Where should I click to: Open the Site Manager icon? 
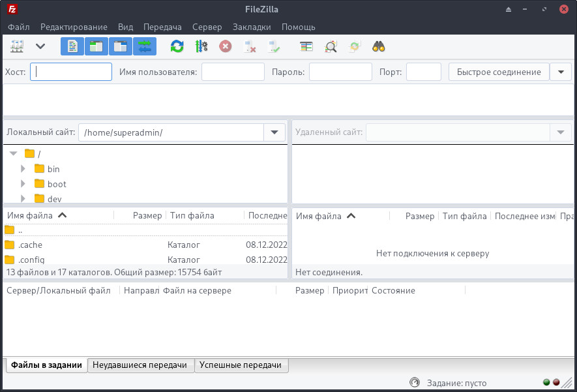click(17, 47)
